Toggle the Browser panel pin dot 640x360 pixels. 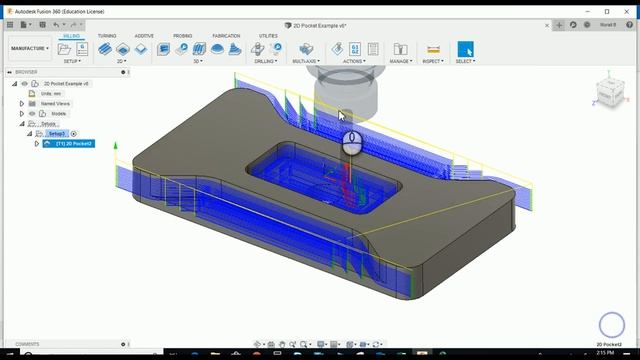click(123, 72)
